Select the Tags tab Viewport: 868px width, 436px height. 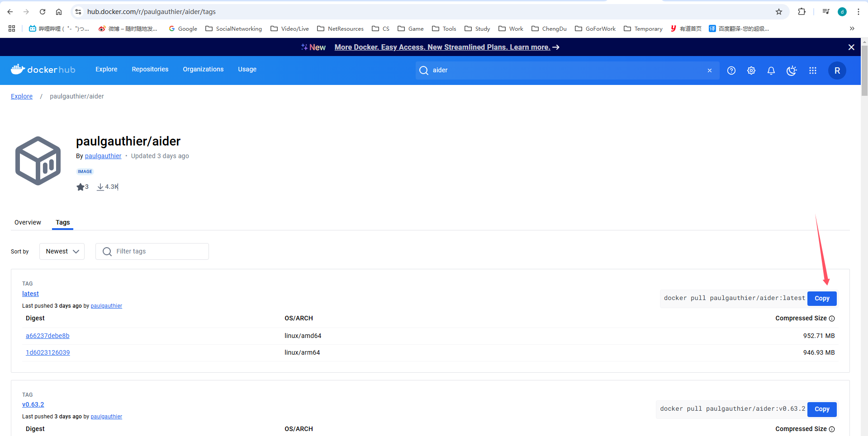[63, 222]
